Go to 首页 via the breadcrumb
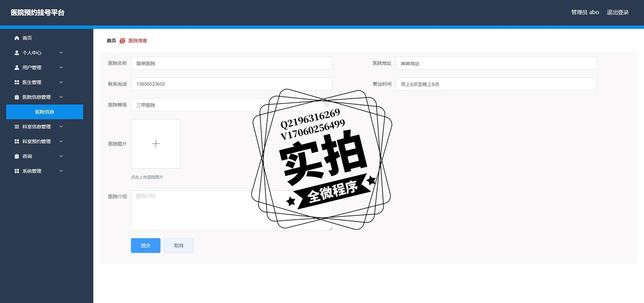 (111, 41)
